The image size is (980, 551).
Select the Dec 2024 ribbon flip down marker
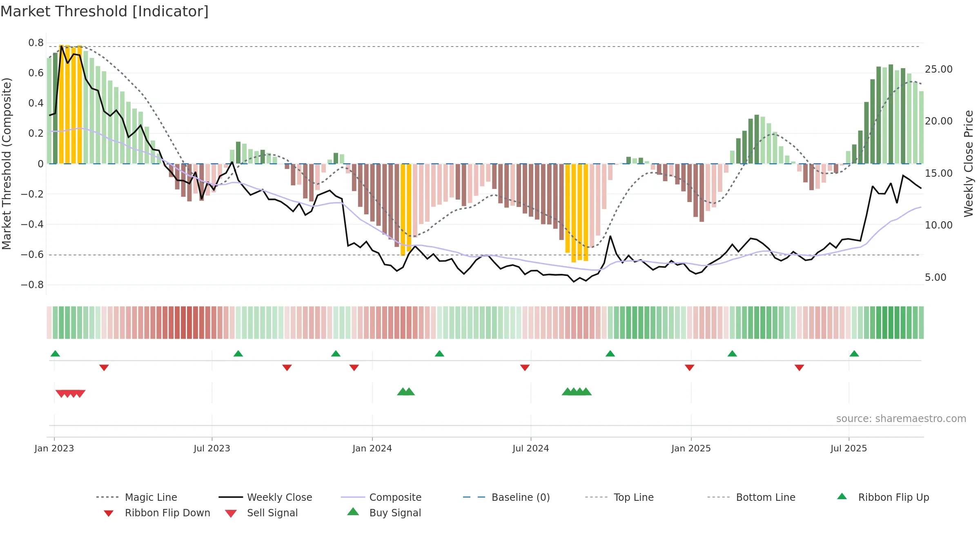pyautogui.click(x=690, y=368)
